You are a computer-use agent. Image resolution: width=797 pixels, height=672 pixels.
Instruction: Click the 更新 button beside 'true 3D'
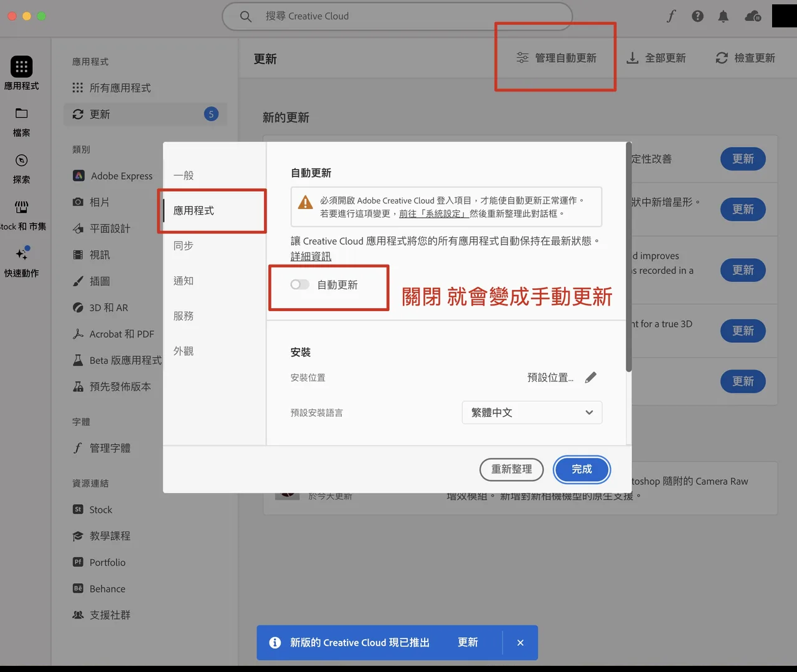coord(743,330)
